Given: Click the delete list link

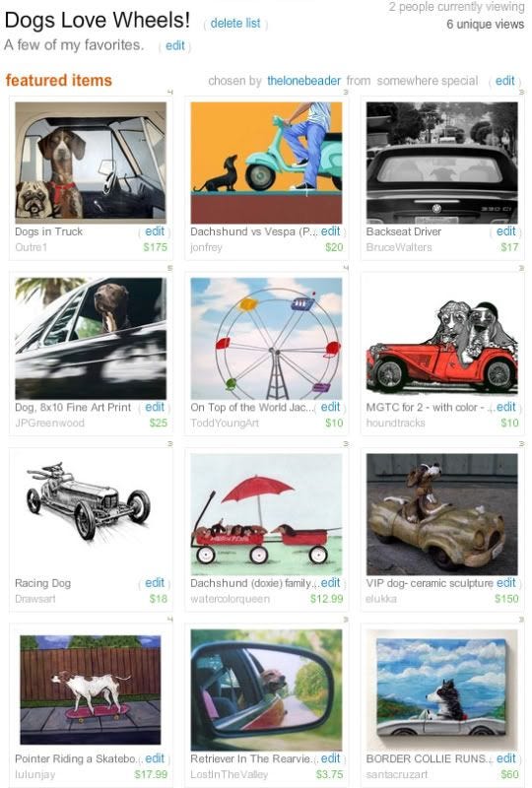Looking at the screenshot, I should point(235,23).
